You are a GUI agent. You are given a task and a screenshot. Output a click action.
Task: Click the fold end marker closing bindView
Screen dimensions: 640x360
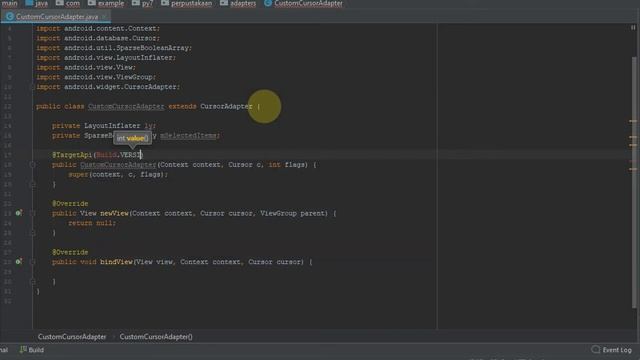pos(33,281)
